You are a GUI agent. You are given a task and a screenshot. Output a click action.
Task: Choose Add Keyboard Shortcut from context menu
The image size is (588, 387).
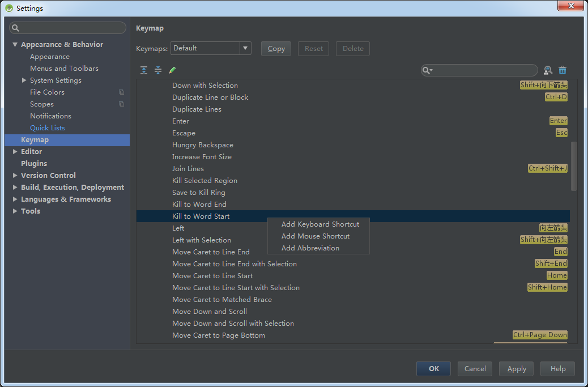(320, 224)
